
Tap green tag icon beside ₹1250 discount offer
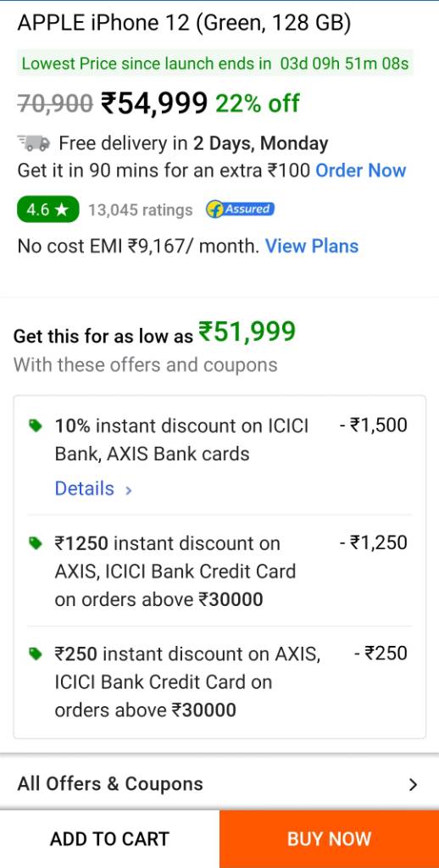(36, 543)
